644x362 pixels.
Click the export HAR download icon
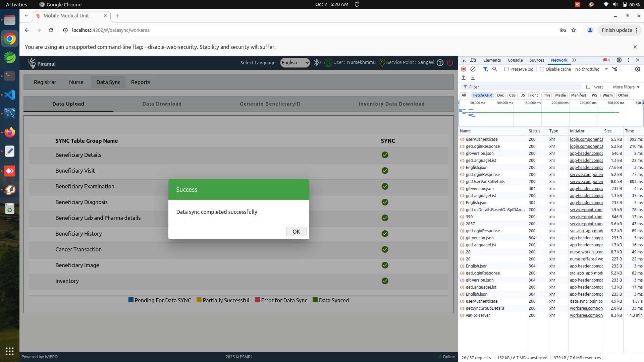click(473, 78)
